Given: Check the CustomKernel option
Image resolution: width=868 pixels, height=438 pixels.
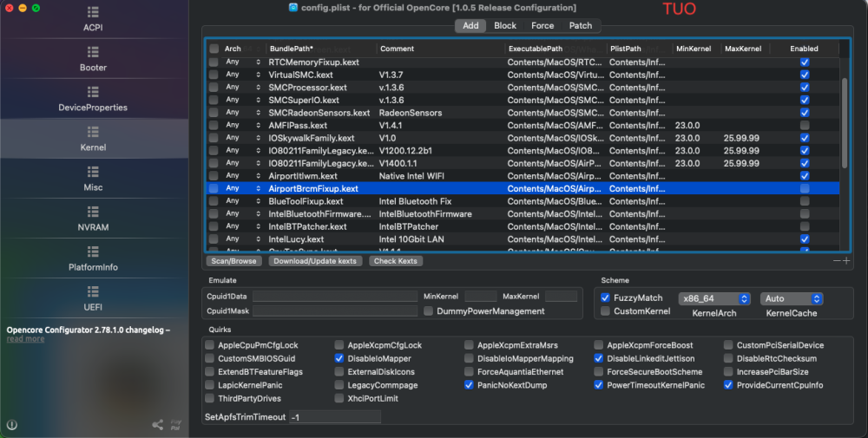Looking at the screenshot, I should click(x=606, y=311).
